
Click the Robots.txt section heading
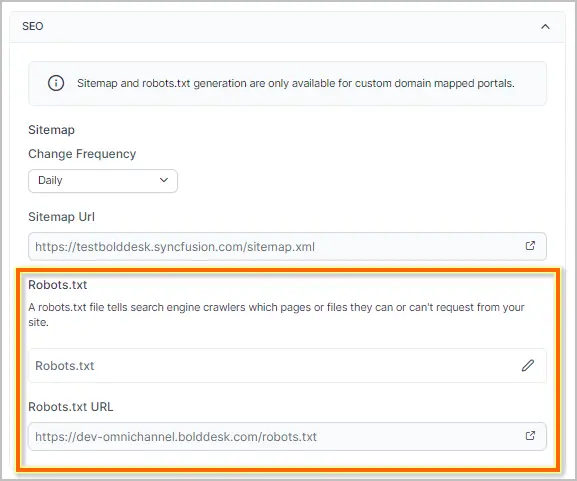point(57,284)
